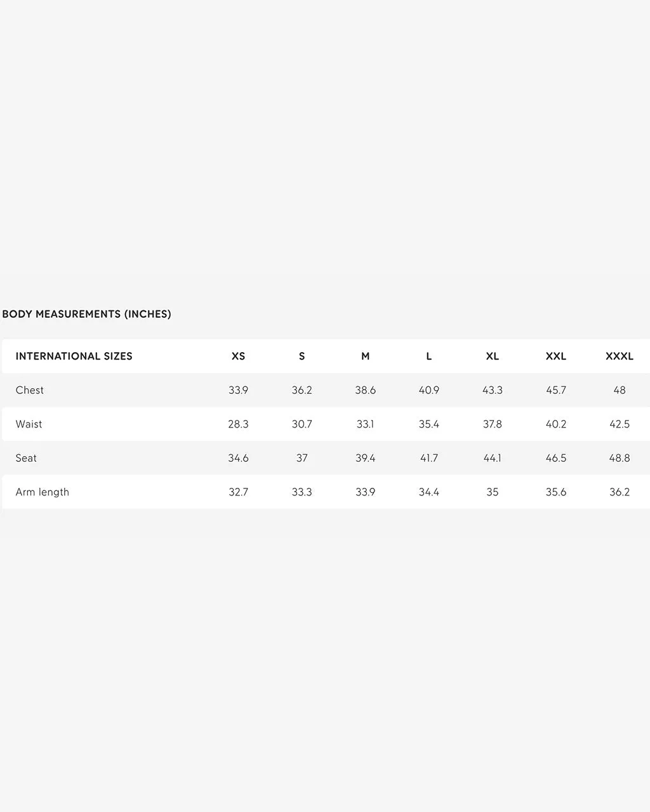Select the M size column header
The height and width of the screenshot is (812, 650).
[365, 357]
